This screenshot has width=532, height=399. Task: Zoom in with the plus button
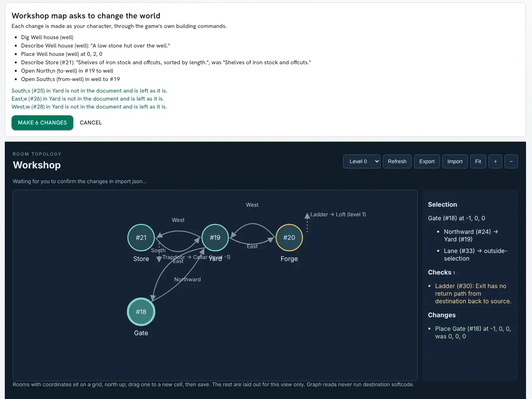(495, 161)
